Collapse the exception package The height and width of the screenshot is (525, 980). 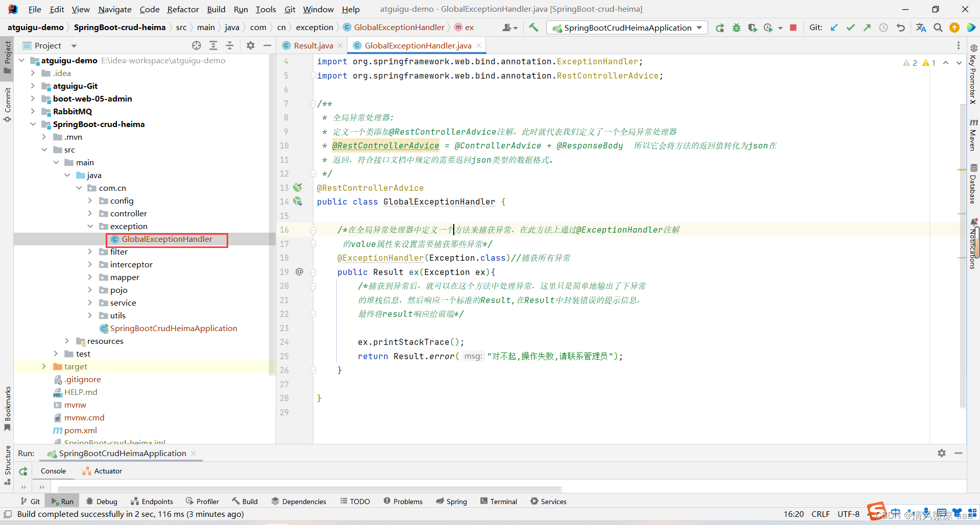(x=90, y=226)
